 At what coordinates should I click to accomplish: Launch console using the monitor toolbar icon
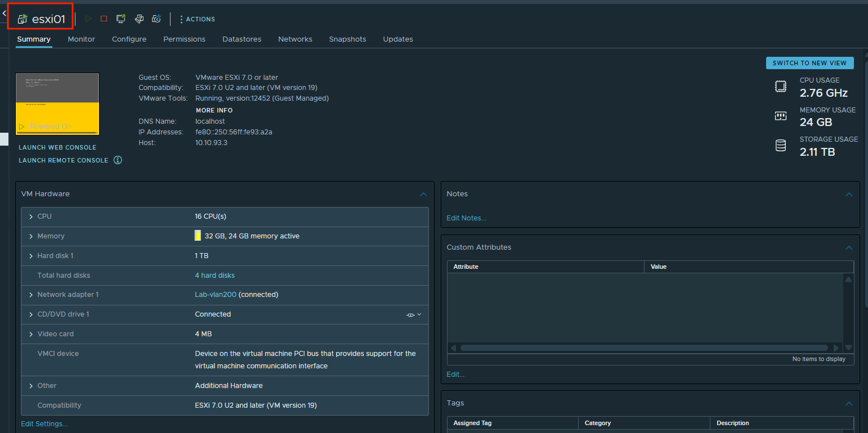pos(120,19)
